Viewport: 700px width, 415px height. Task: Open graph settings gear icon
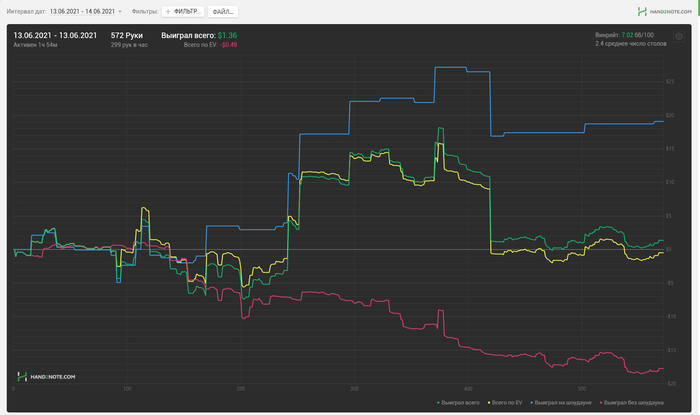pos(679,37)
